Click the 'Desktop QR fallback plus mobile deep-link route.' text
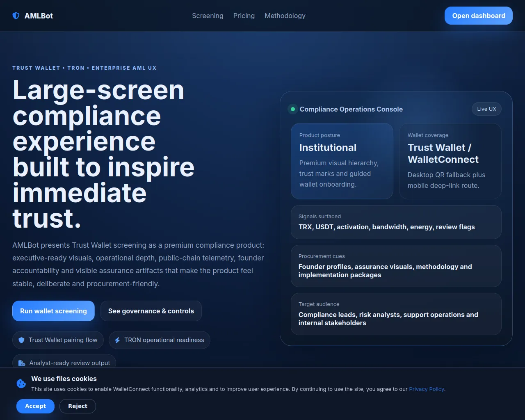This screenshot has width=525, height=420. pyautogui.click(x=446, y=180)
